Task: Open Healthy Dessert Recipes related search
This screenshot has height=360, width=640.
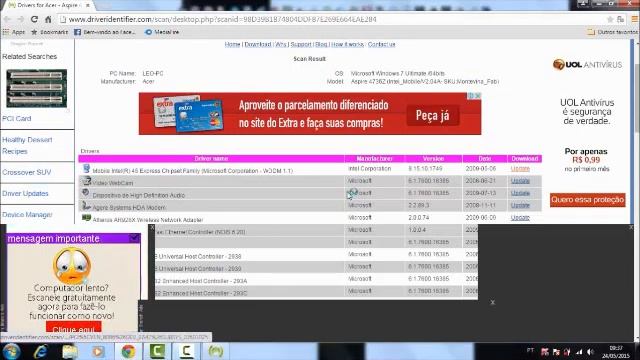Action: click(27, 145)
